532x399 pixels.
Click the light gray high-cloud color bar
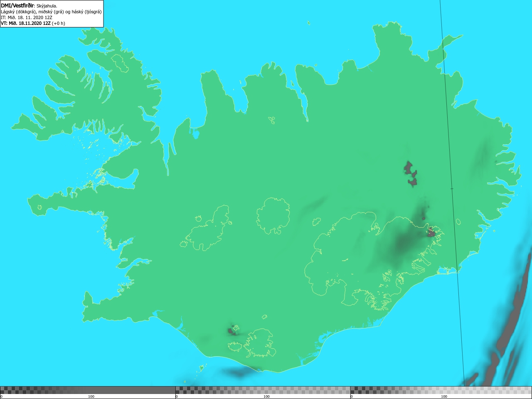(x=441, y=390)
